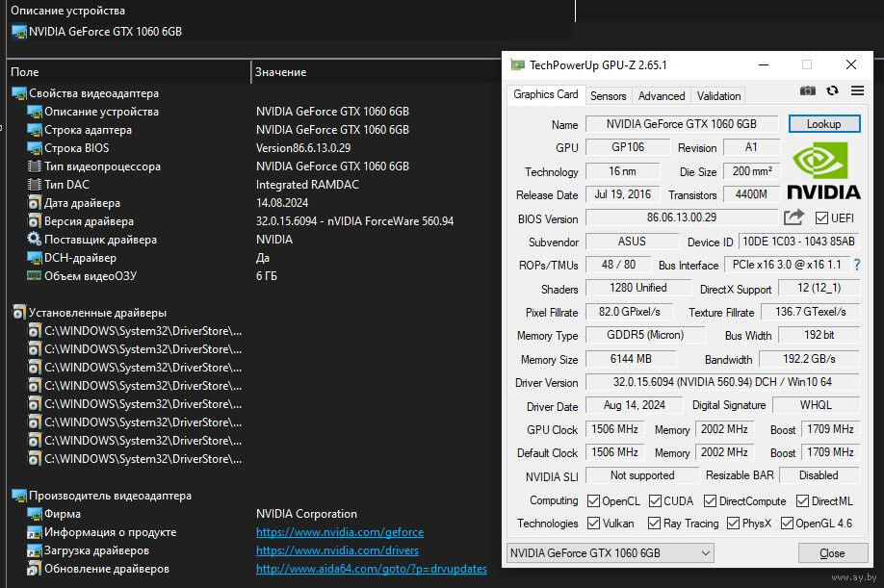Toggle the OpenCL checkbox
884x588 pixels.
593,500
